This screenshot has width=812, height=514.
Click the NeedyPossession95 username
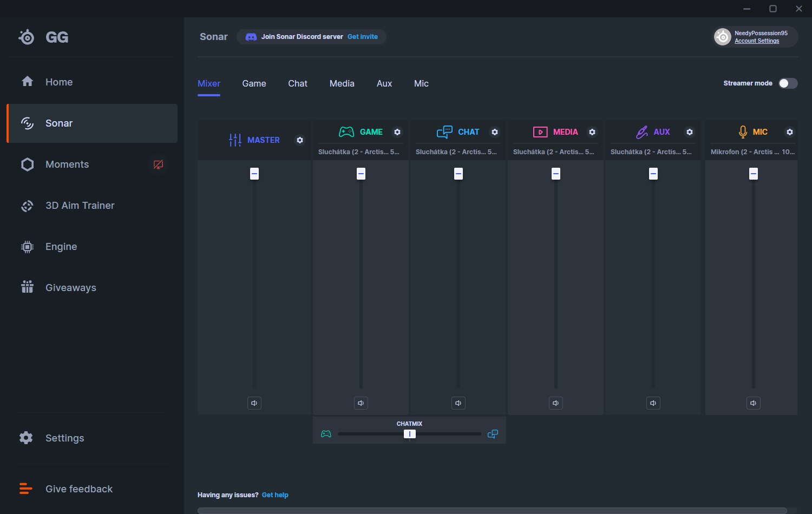(x=761, y=33)
